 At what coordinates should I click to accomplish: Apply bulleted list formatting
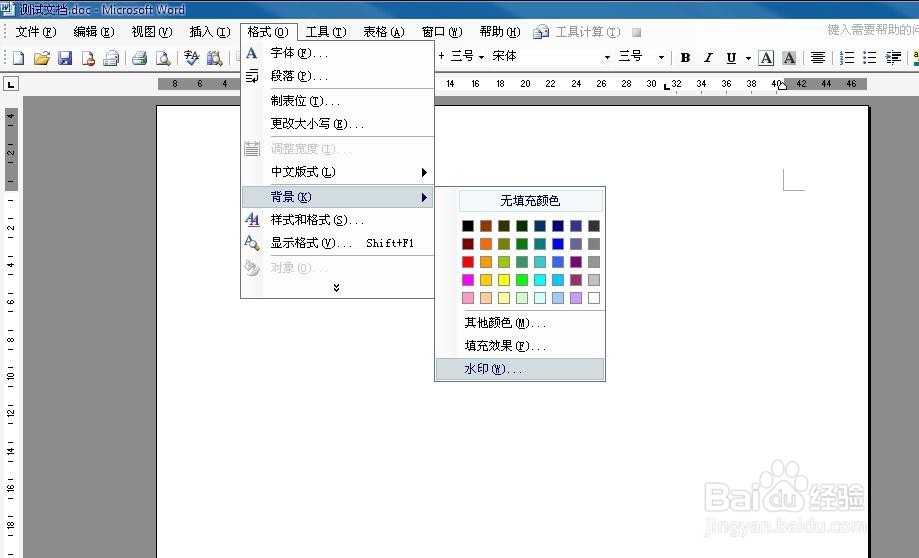pos(870,57)
